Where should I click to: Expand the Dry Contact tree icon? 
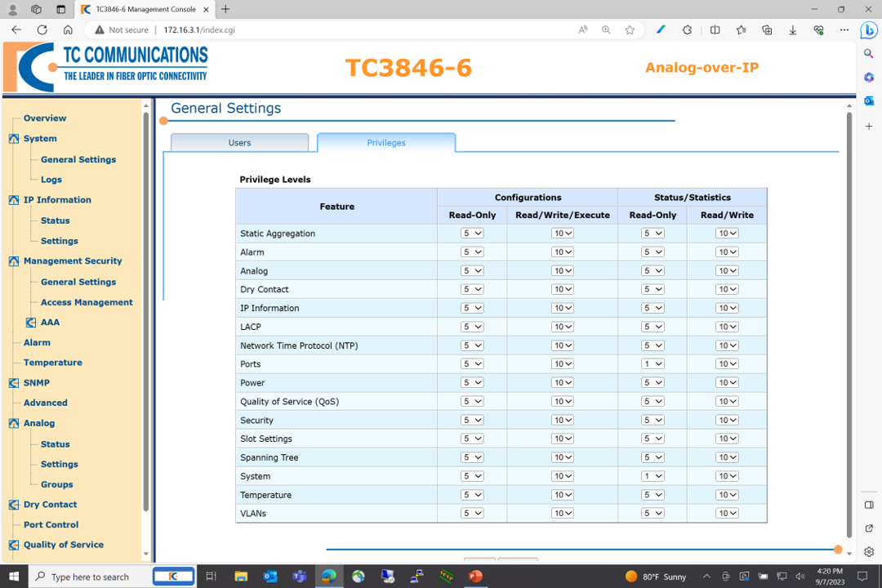14,505
